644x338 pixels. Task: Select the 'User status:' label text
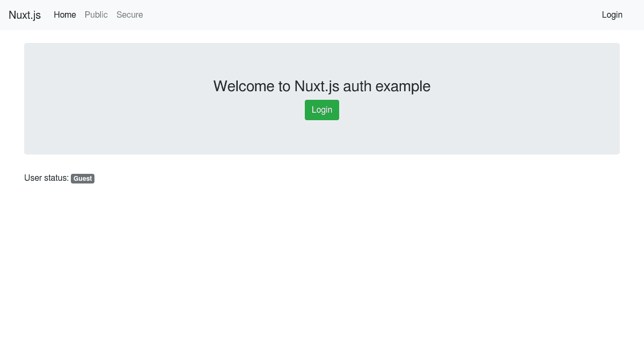click(47, 178)
